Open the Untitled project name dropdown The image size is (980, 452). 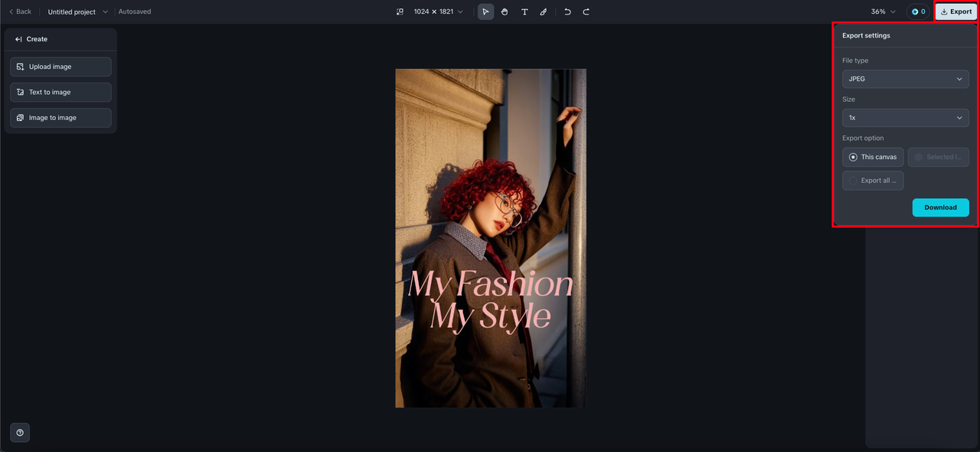(x=78, y=11)
